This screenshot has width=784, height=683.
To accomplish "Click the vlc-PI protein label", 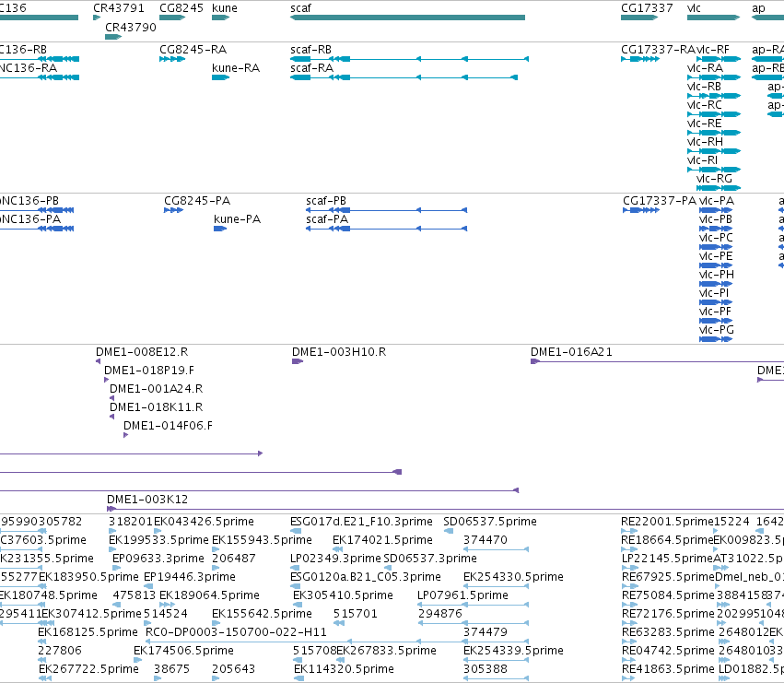I will (x=714, y=293).
